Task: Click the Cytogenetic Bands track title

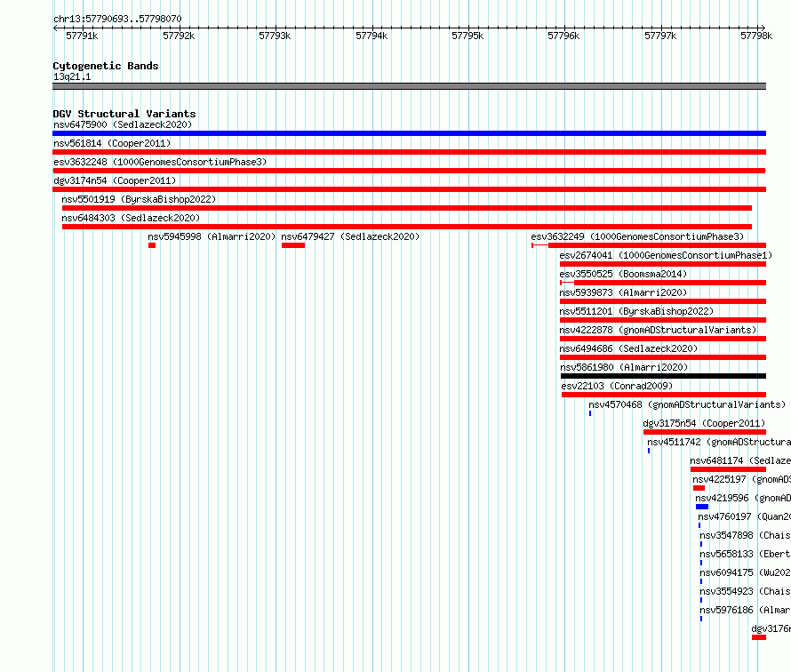Action: [x=106, y=66]
